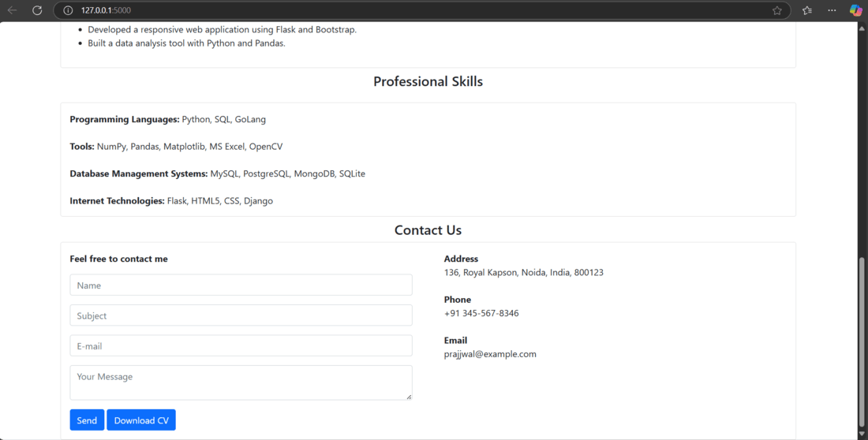The height and width of the screenshot is (440, 868).
Task: Open the favorites list icon
Action: coord(807,10)
